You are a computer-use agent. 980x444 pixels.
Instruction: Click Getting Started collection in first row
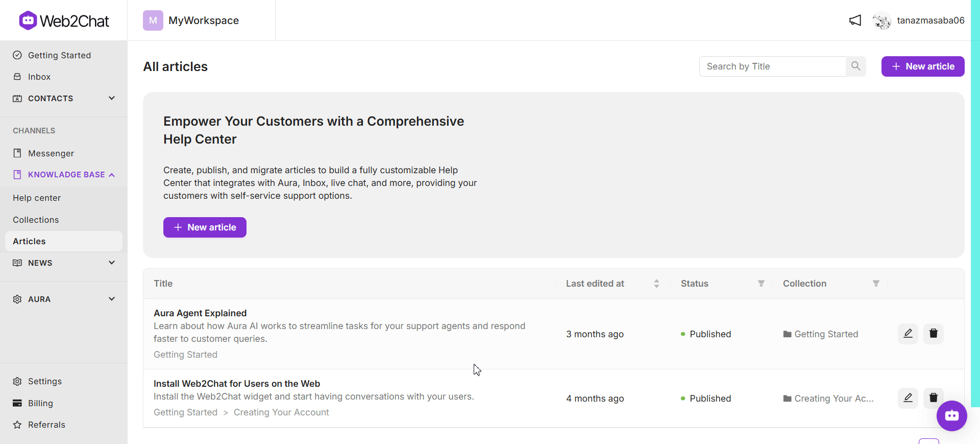tap(826, 334)
